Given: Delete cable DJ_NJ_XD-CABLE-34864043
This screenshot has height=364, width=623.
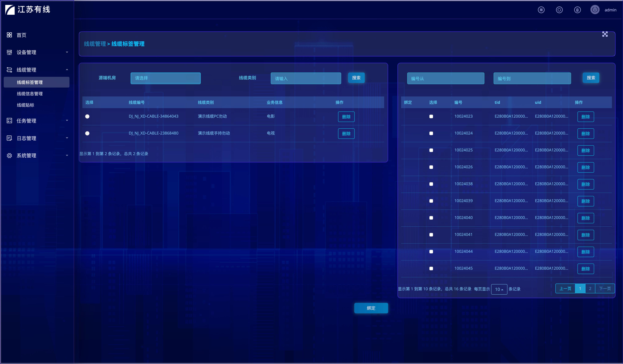Looking at the screenshot, I should tap(346, 117).
